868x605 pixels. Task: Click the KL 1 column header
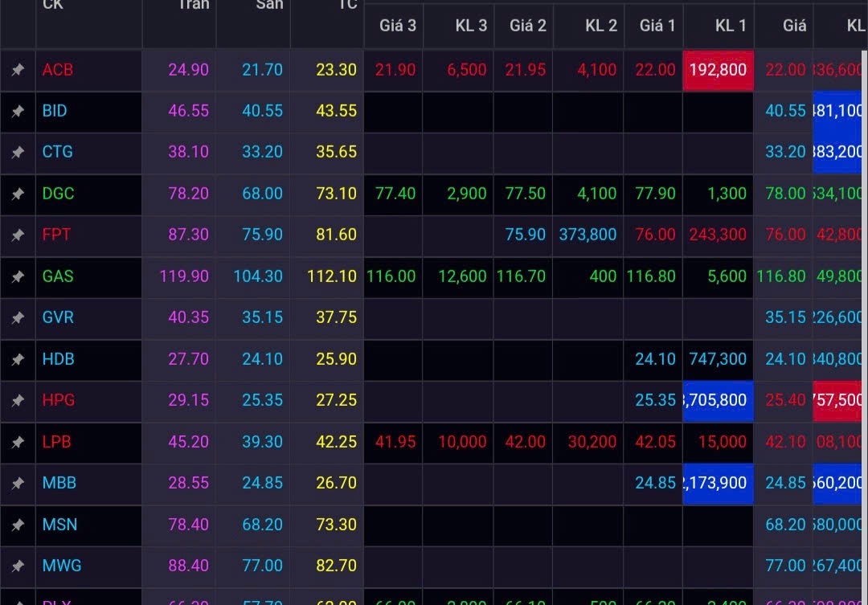point(731,26)
